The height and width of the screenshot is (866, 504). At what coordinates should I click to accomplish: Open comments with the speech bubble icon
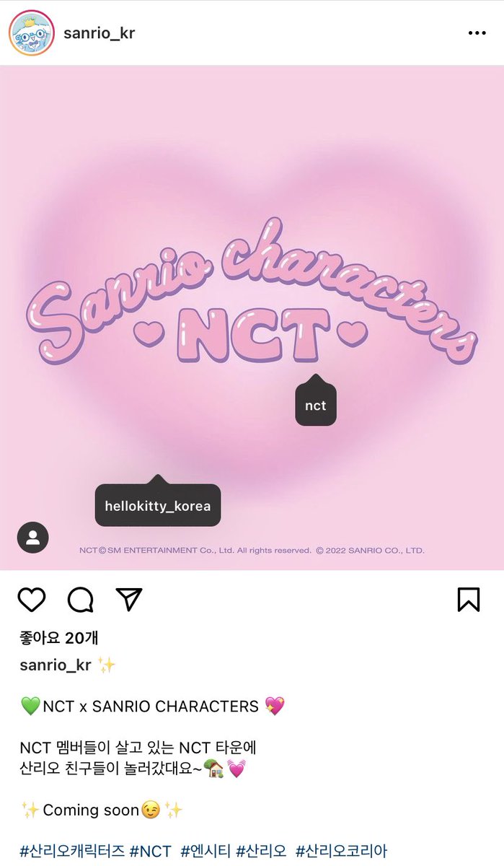pyautogui.click(x=80, y=600)
